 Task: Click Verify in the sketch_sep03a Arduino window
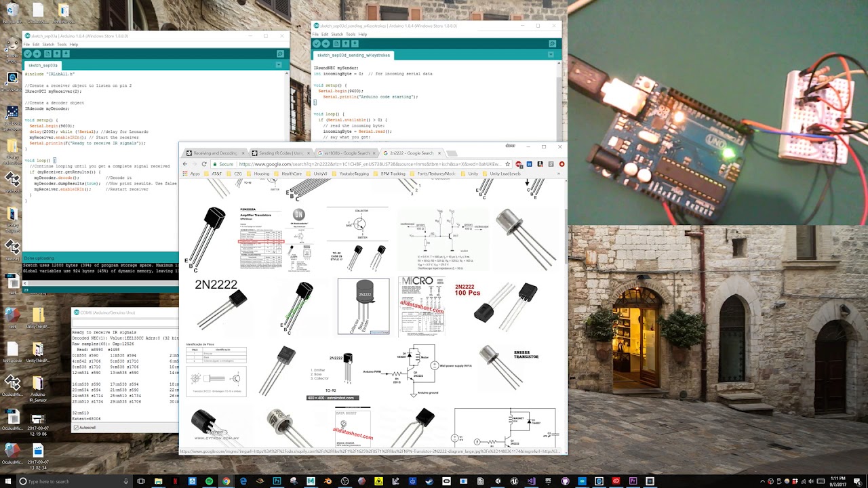[28, 54]
